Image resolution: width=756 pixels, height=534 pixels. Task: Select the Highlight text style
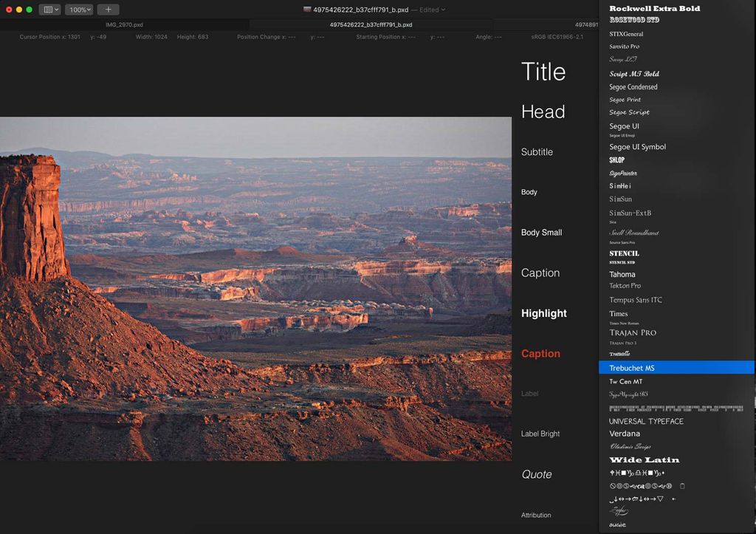point(544,313)
